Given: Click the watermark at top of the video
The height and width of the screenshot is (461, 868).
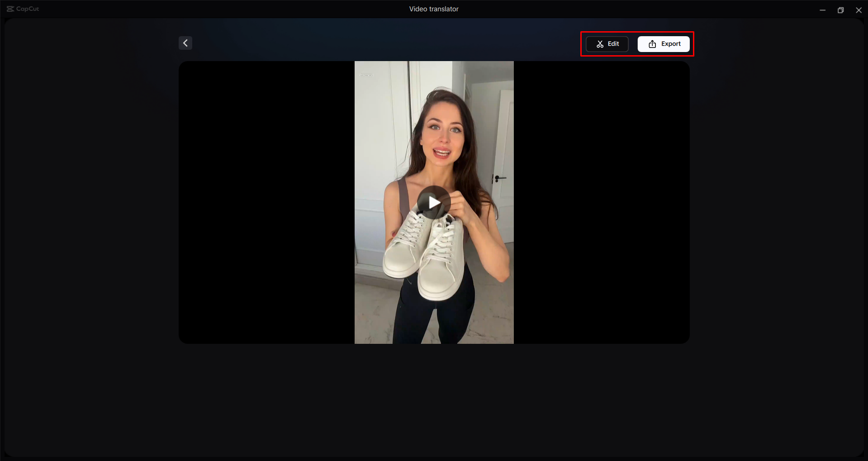Looking at the screenshot, I should (x=366, y=74).
